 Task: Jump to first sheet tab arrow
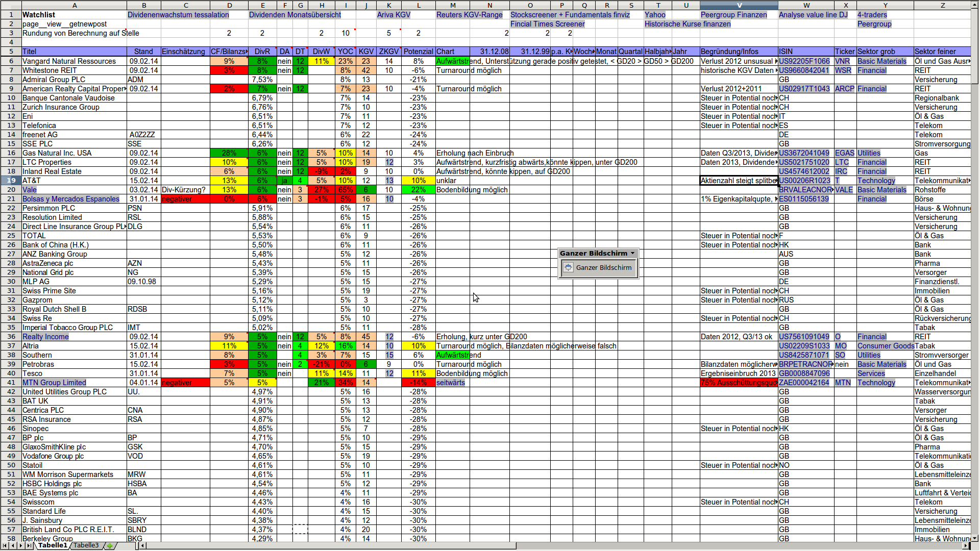coord(5,546)
